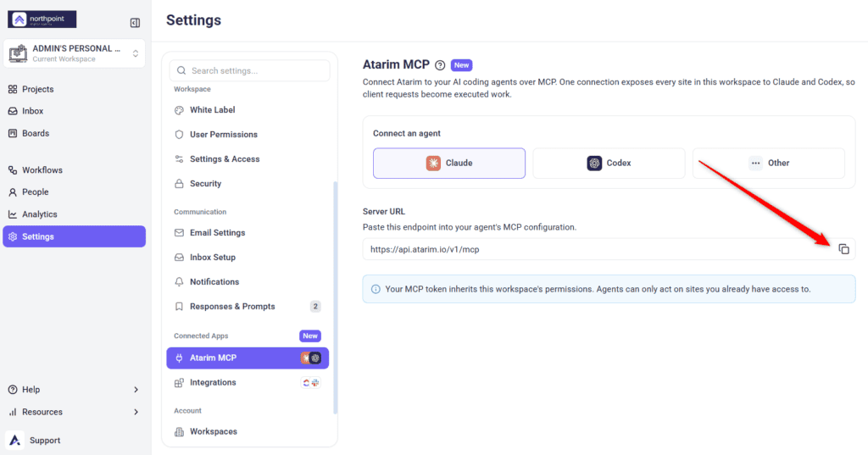Click the Security lock icon
The width and height of the screenshot is (868, 455).
point(180,184)
